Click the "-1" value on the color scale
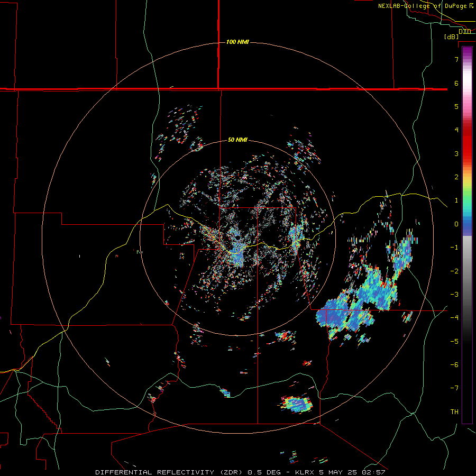This screenshot has width=476, height=476. (454, 248)
